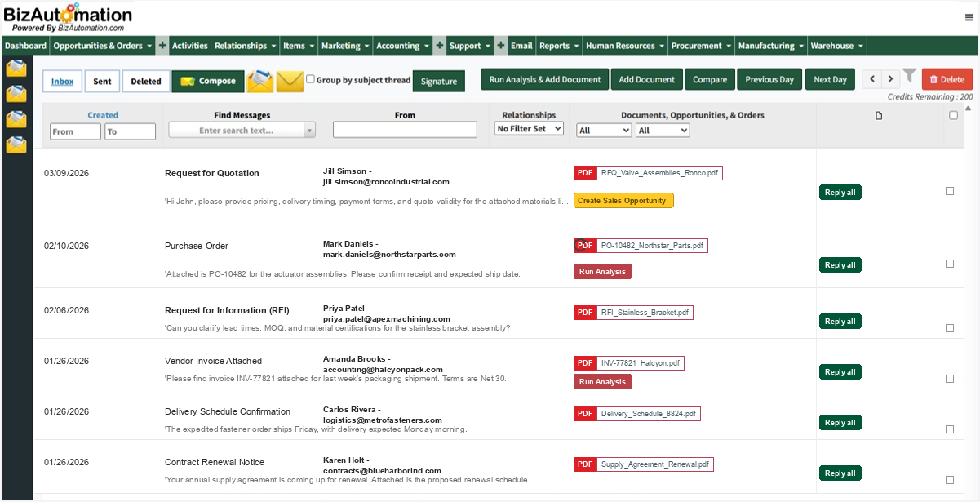The width and height of the screenshot is (980, 502).
Task: Click the Previous Day button
Action: pyautogui.click(x=769, y=79)
